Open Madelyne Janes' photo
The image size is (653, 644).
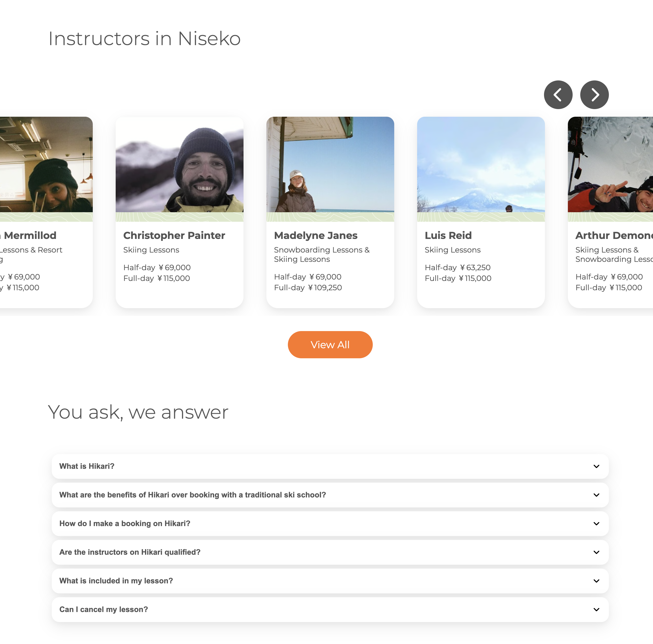click(x=330, y=164)
